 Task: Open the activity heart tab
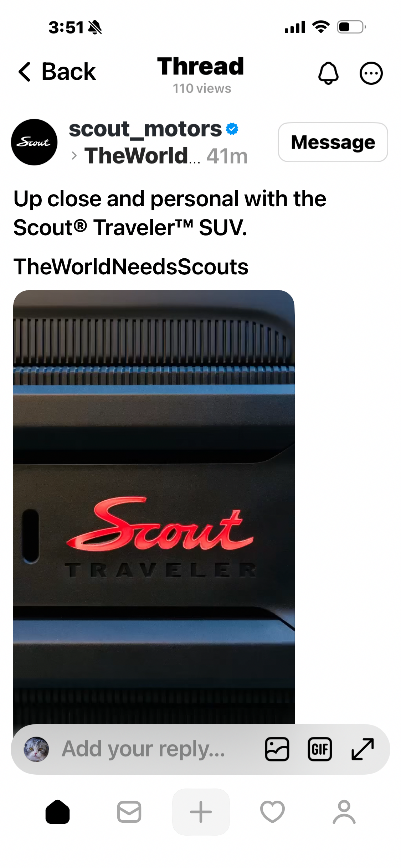[273, 812]
